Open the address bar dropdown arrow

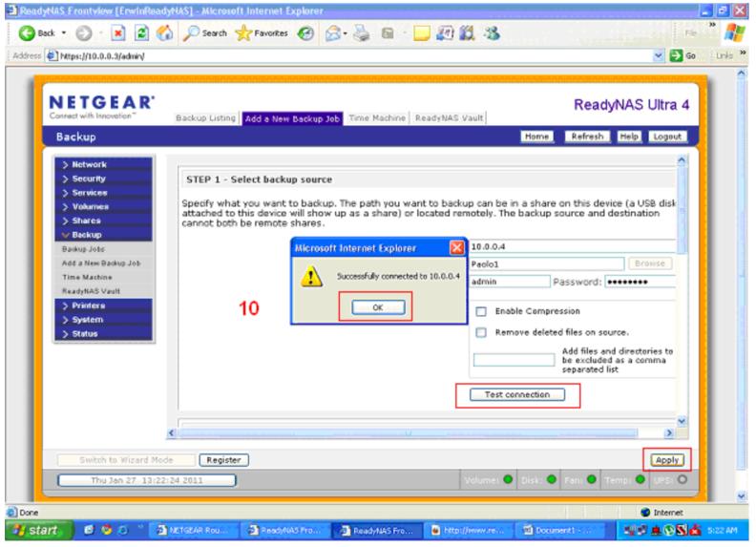pos(659,55)
